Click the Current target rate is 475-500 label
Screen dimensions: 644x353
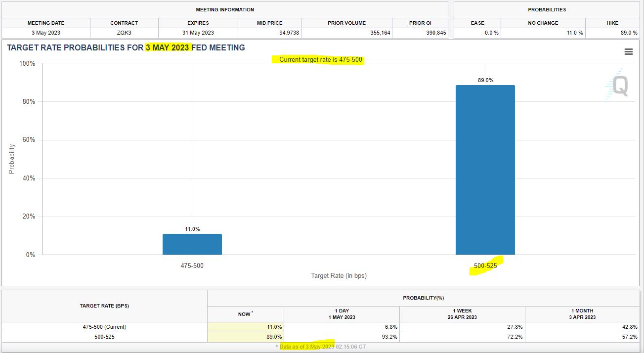(x=320, y=60)
